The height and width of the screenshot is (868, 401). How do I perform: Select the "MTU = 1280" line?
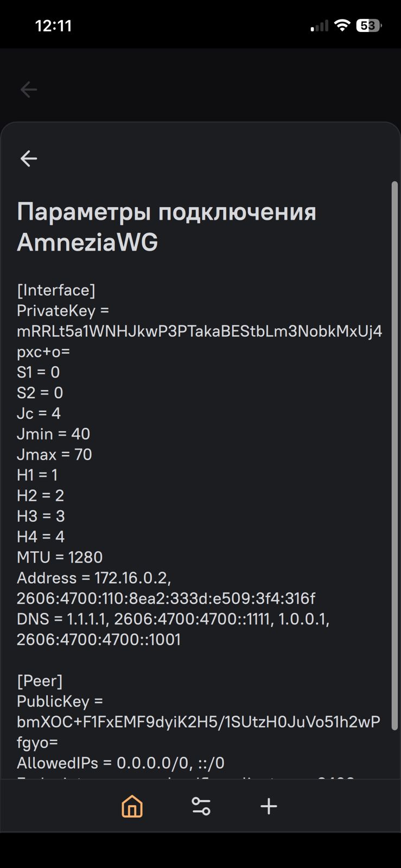60,557
